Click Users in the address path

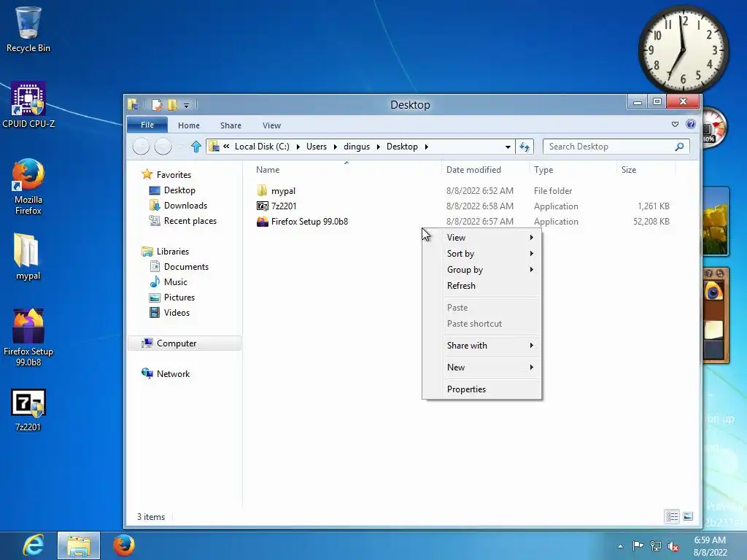tap(317, 146)
